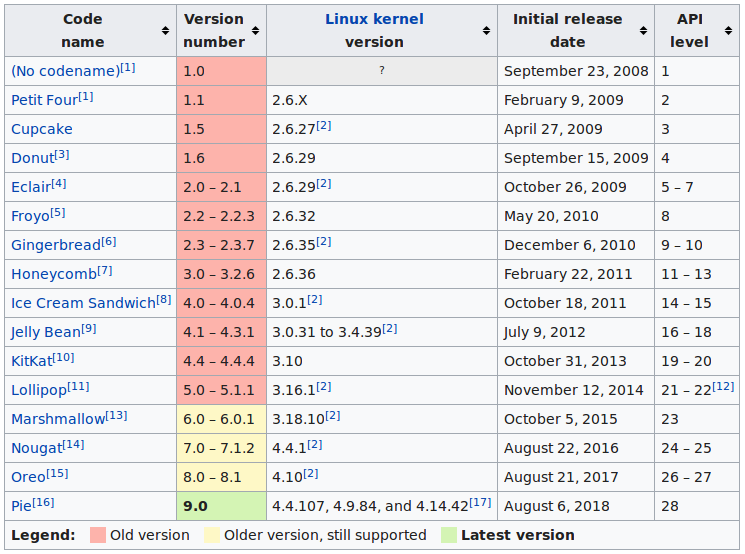Select kernel cell 2.6.32
Screen dimensions: 745x554
click(382, 216)
